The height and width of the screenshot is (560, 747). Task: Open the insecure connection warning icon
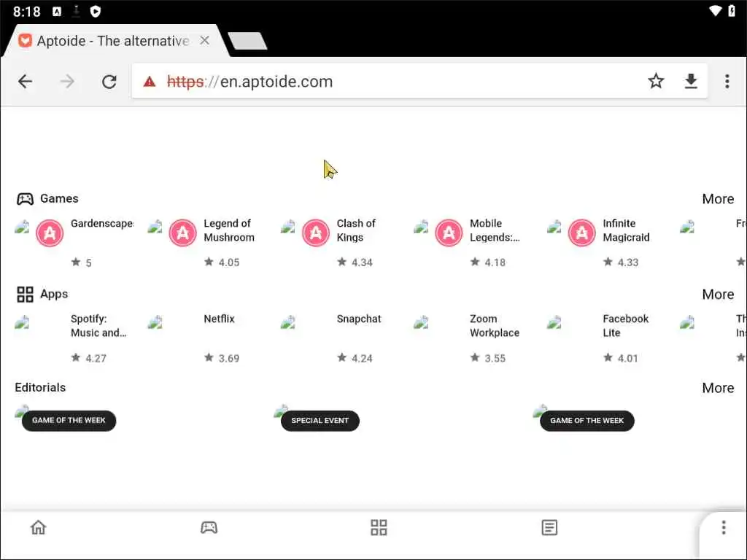[150, 82]
